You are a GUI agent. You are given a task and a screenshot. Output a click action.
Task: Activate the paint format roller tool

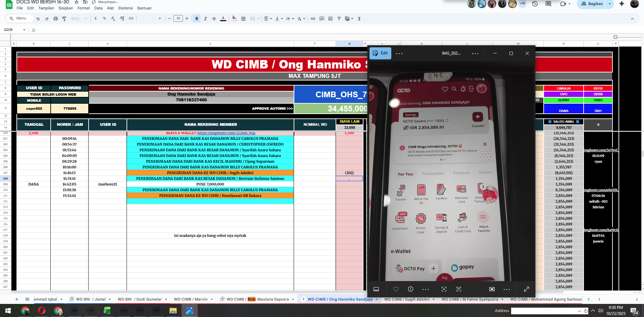pyautogui.click(x=64, y=19)
